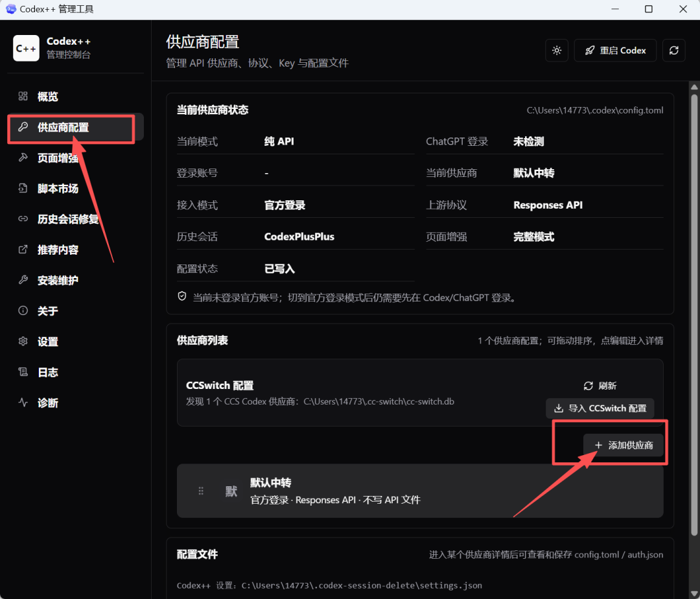Click the cc-switch.db path text
Screen dimensions: 700x599
point(379,401)
